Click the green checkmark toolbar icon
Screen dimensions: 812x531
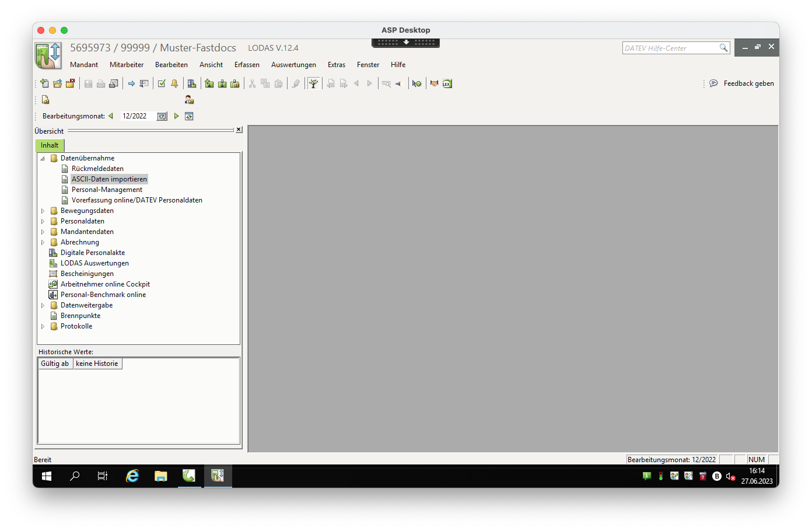click(162, 83)
